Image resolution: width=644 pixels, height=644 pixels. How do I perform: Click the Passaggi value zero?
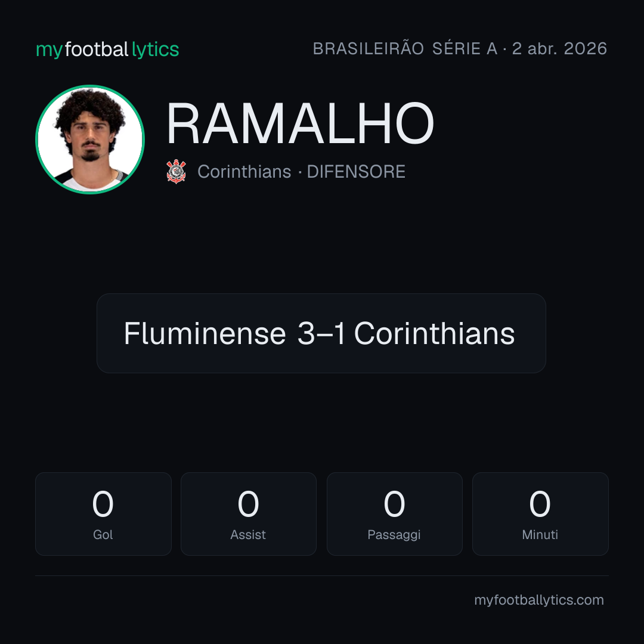coord(394,504)
